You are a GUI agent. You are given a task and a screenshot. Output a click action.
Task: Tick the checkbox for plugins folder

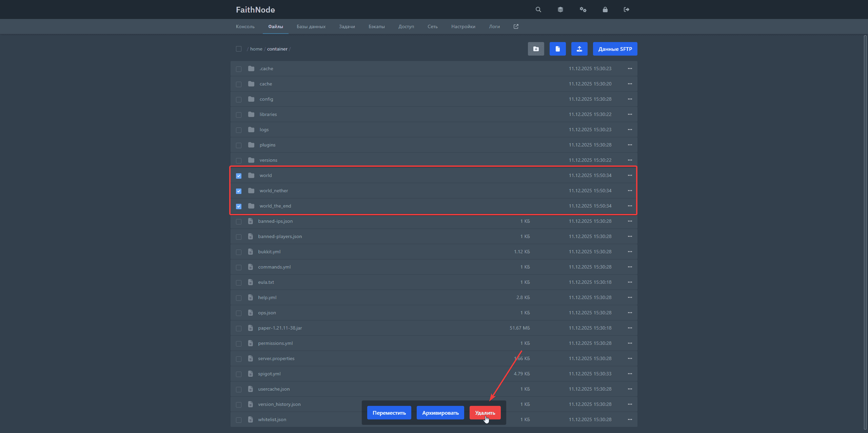tap(239, 145)
